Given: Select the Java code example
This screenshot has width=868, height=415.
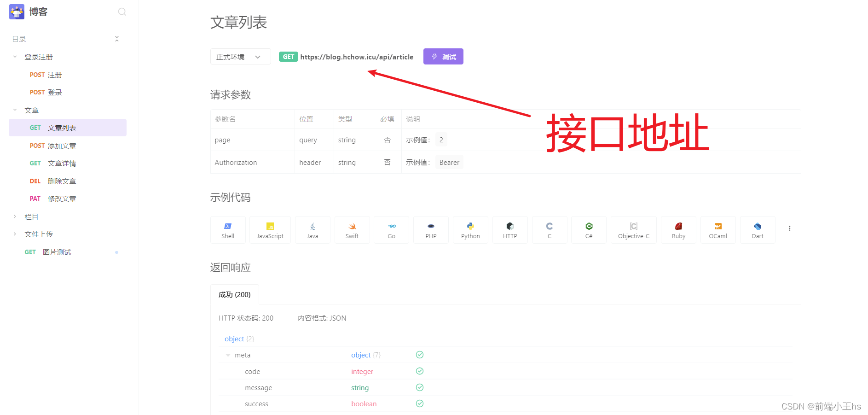Looking at the screenshot, I should (x=312, y=230).
